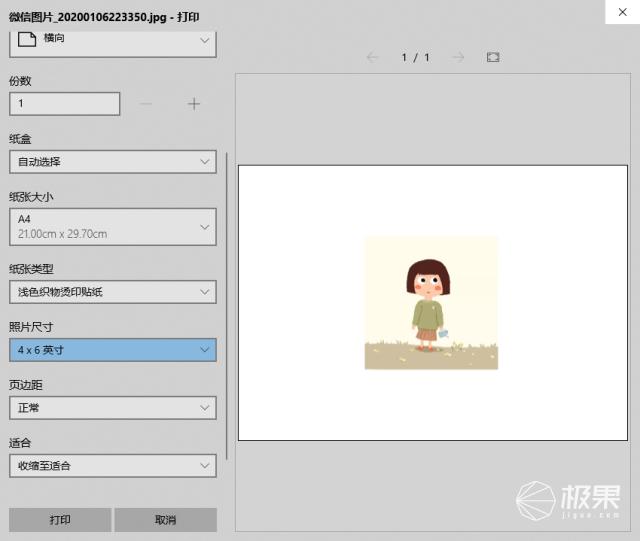Click the fit-to-window preview icon
640x541 pixels.
coord(493,57)
